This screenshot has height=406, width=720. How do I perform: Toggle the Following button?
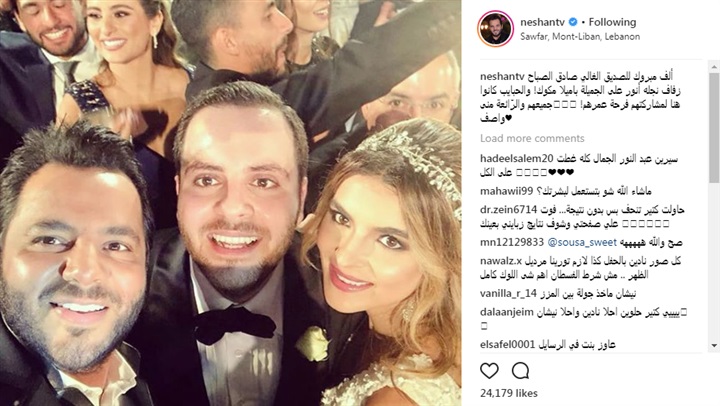pyautogui.click(x=612, y=22)
